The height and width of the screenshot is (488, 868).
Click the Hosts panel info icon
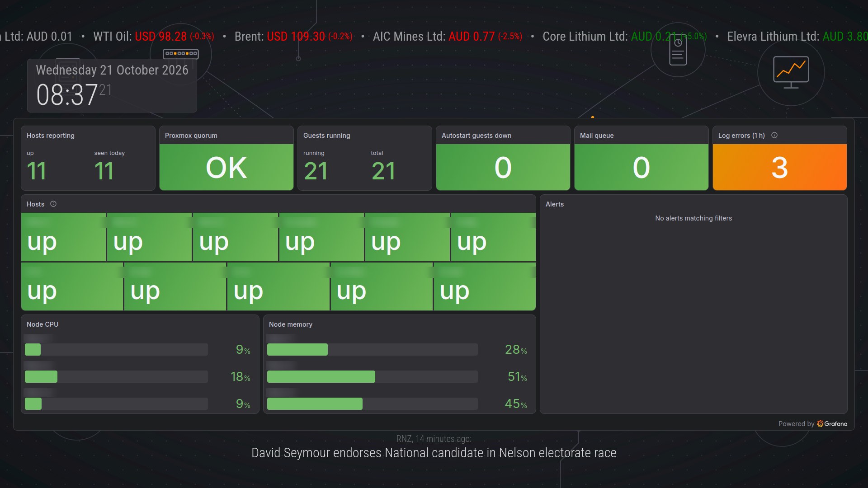(53, 204)
